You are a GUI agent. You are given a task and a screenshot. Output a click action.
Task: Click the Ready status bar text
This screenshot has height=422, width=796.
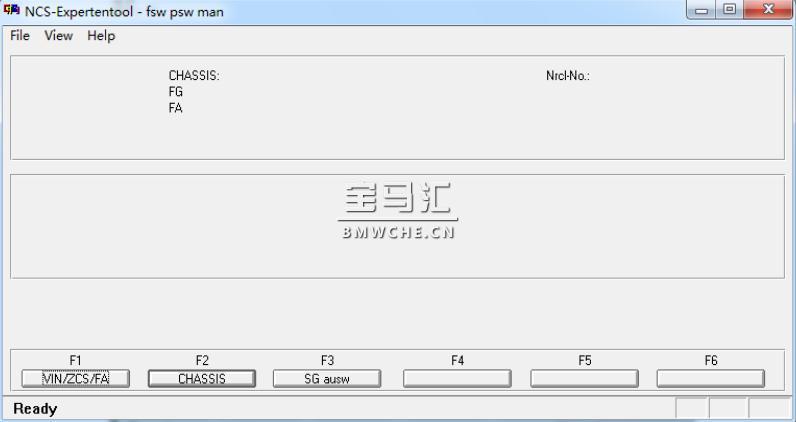pos(35,409)
